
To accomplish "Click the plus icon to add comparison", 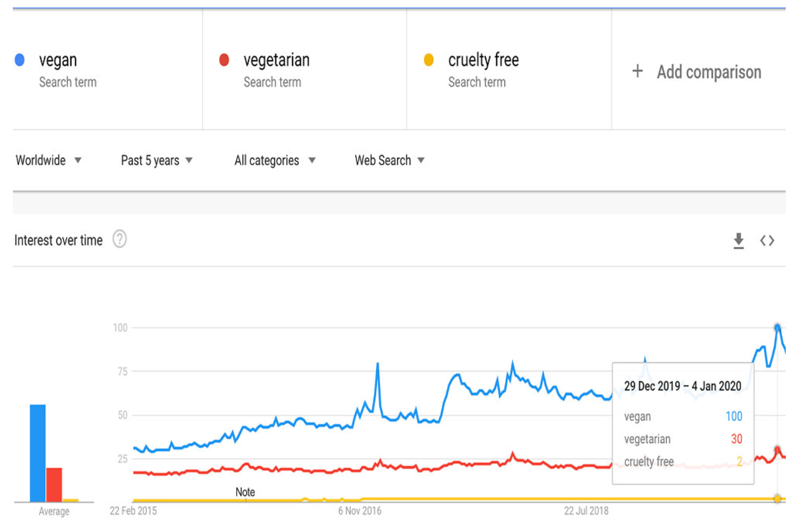I will pos(638,71).
